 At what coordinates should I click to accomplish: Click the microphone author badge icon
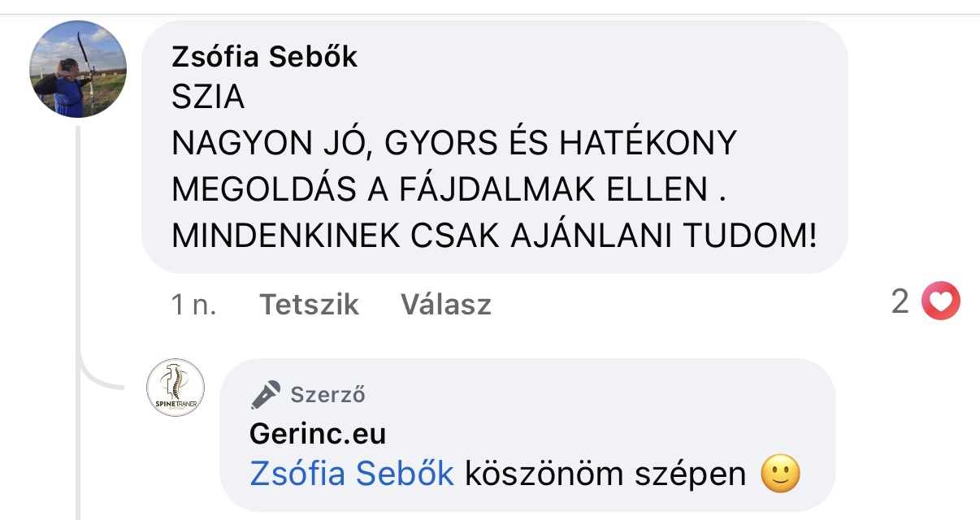click(x=266, y=396)
